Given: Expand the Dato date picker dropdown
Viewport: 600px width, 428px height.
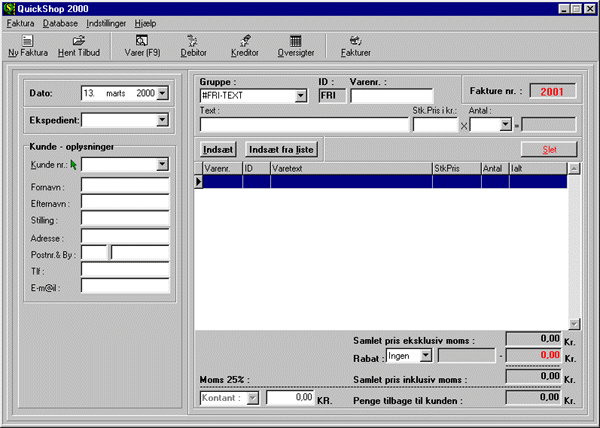Looking at the screenshot, I should pyautogui.click(x=162, y=93).
